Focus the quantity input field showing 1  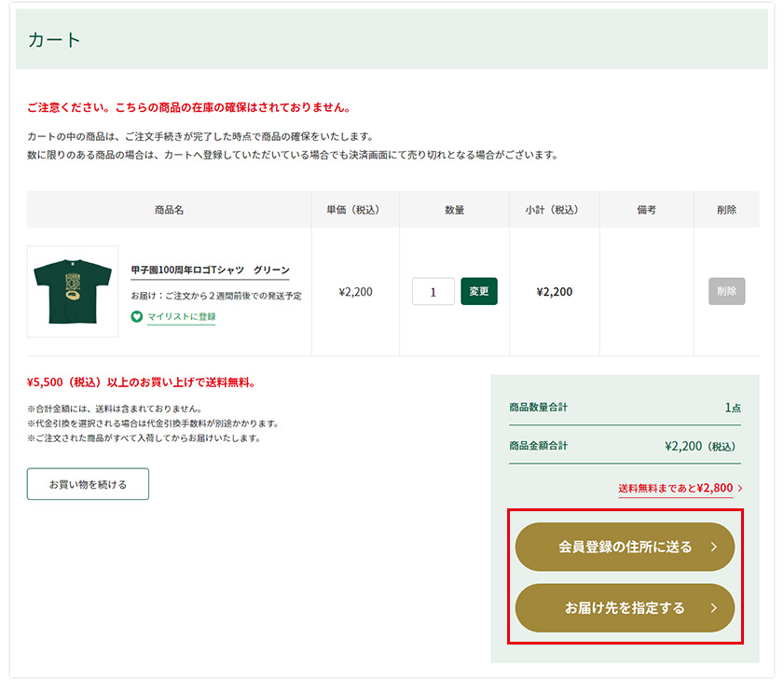pyautogui.click(x=433, y=291)
